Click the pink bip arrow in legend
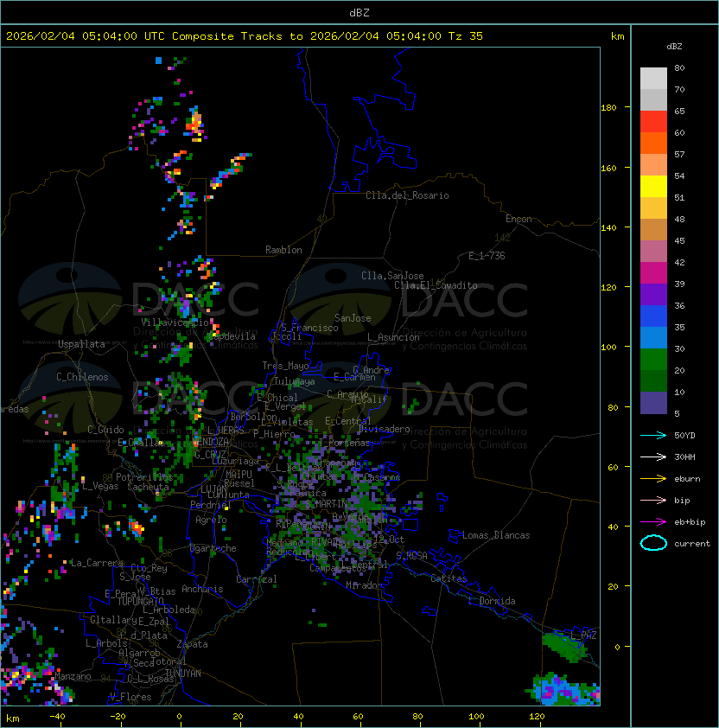The image size is (719, 728). pos(653,500)
